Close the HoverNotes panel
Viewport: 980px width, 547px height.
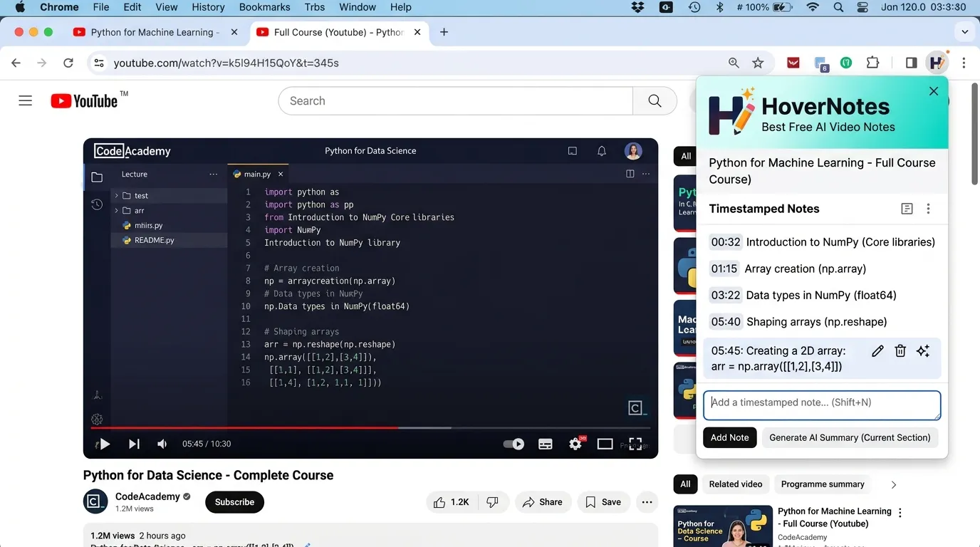934,91
